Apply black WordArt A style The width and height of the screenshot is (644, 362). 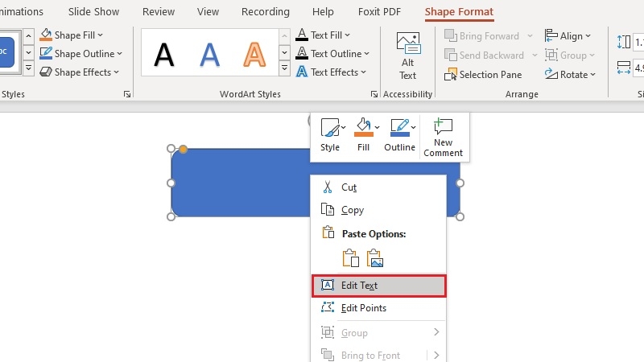point(164,54)
